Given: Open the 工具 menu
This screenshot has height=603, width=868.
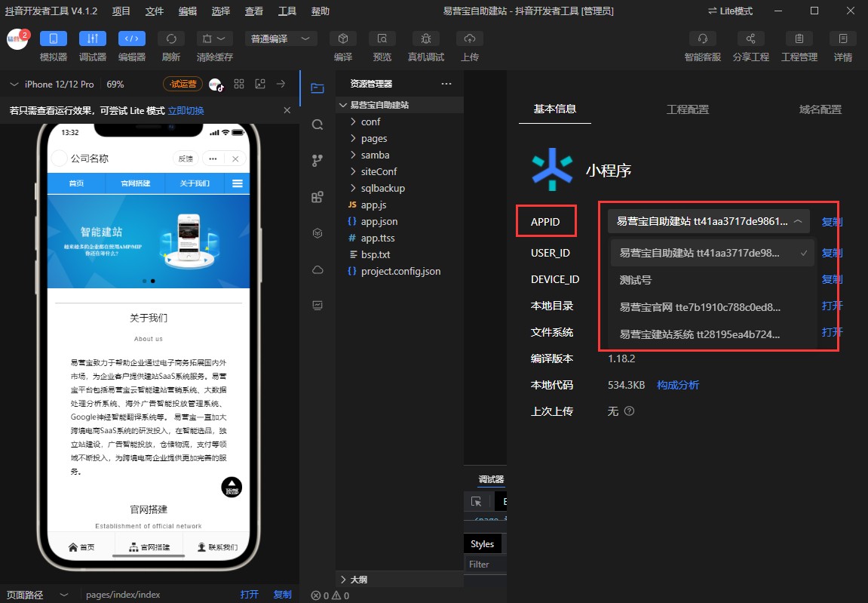Looking at the screenshot, I should click(287, 11).
